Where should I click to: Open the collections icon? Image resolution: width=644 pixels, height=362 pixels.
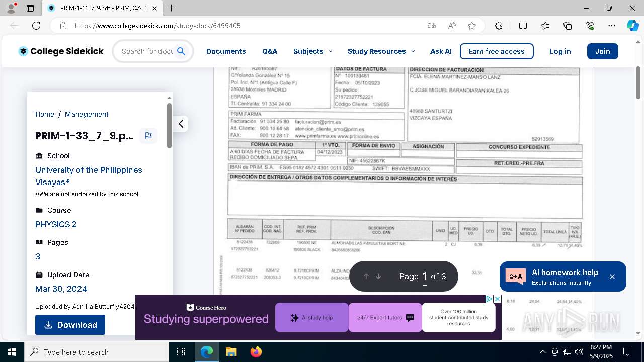(568, 26)
